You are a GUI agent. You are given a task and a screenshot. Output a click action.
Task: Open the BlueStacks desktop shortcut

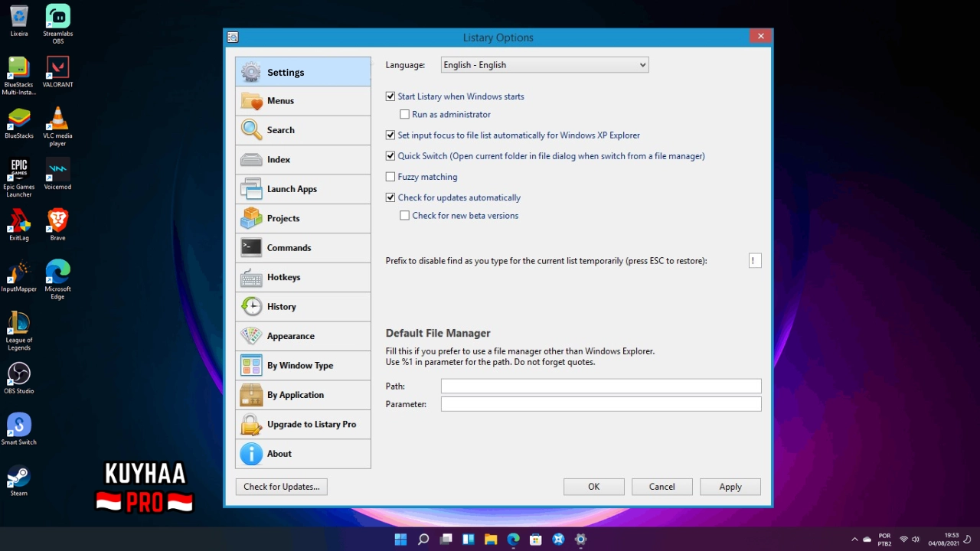[x=19, y=123]
